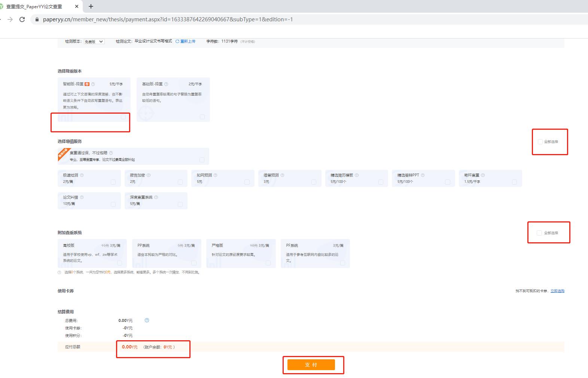The image size is (588, 378).
Task: Click help icon next to 基础版-降重
Action: (x=166, y=84)
